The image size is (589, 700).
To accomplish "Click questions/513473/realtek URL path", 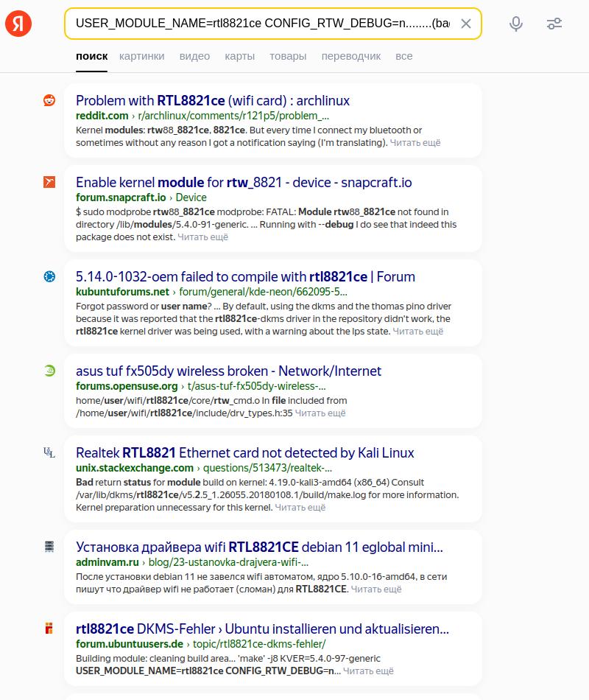I will click(268, 468).
